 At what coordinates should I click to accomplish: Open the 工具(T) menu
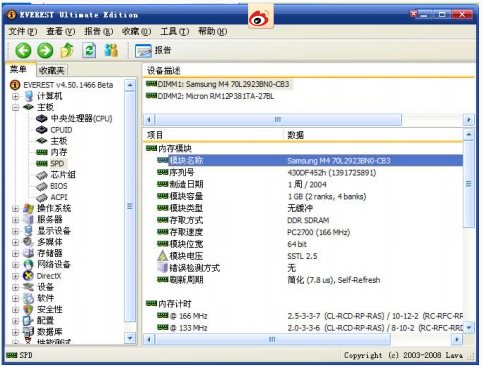[174, 31]
